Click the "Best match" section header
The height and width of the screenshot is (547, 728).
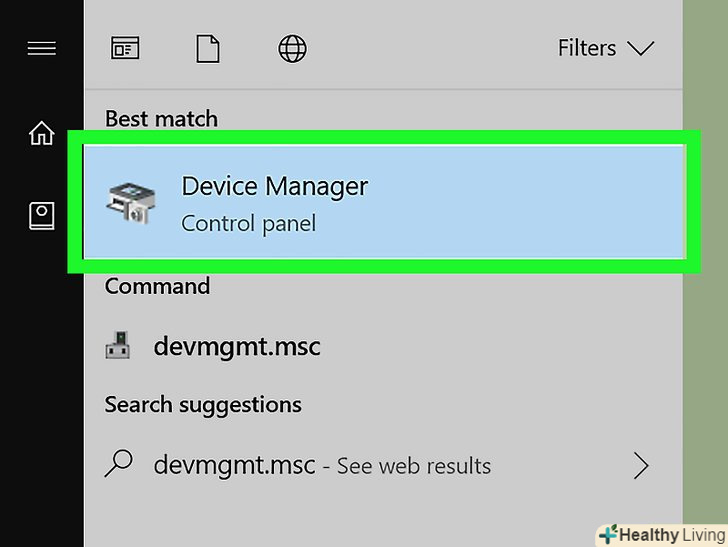pos(161,119)
